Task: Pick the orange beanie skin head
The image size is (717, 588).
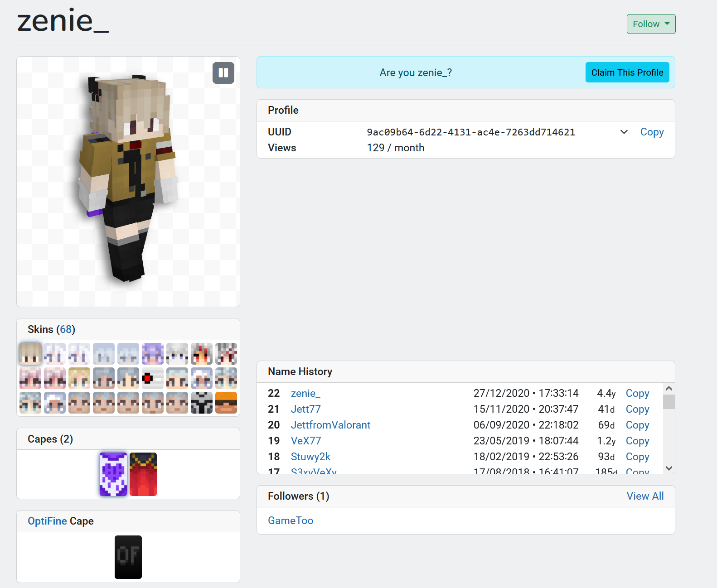Action: coord(226,403)
